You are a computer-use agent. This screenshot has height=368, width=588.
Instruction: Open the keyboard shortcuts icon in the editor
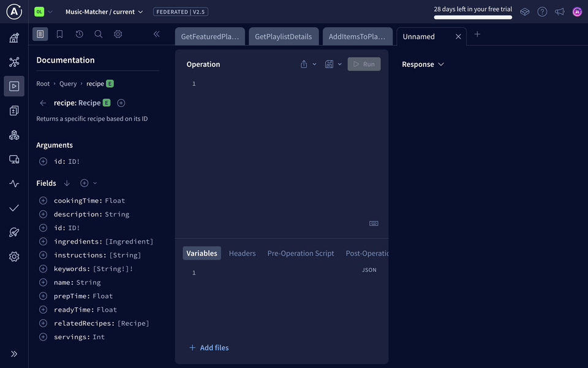[374, 223]
